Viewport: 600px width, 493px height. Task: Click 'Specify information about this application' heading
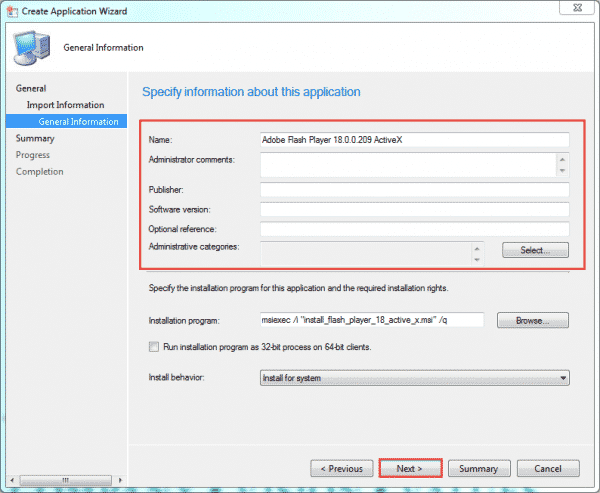tap(251, 92)
